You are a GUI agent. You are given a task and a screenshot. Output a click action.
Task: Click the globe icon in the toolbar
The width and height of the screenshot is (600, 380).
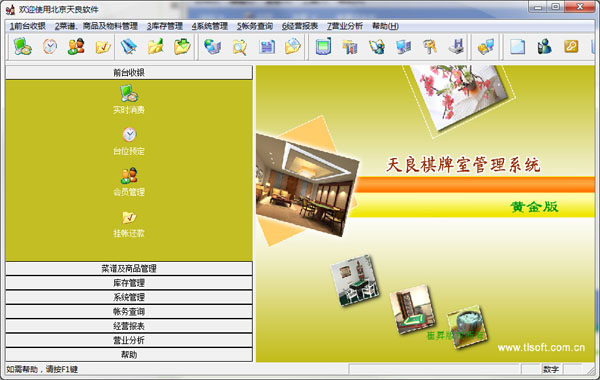click(212, 47)
